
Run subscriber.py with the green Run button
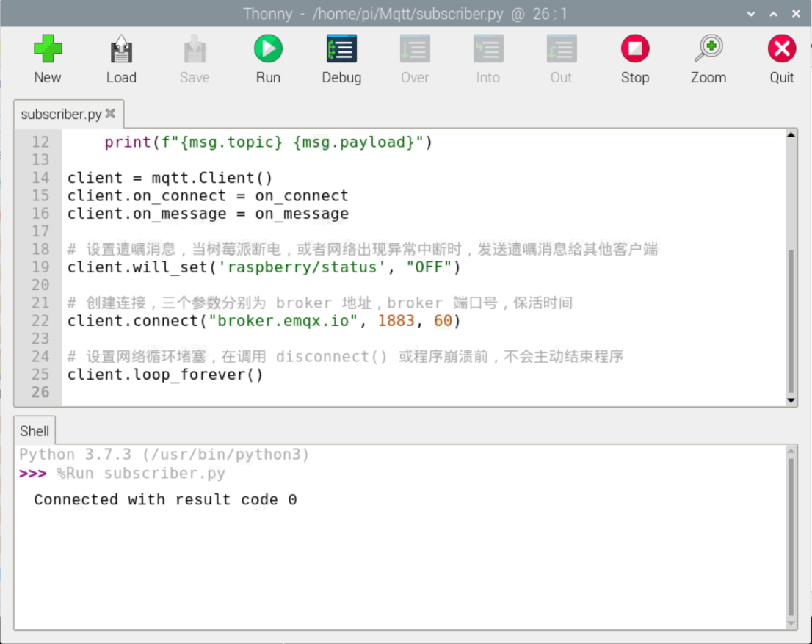point(268,59)
